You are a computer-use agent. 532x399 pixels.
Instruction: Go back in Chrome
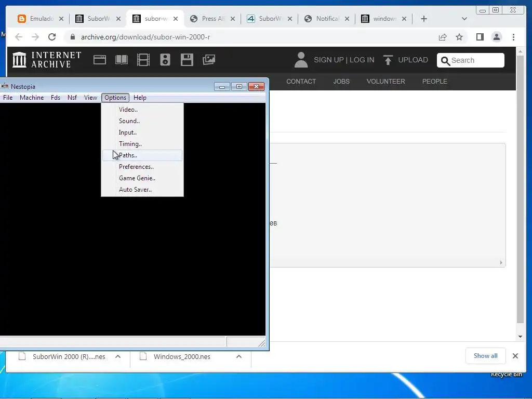click(19, 37)
